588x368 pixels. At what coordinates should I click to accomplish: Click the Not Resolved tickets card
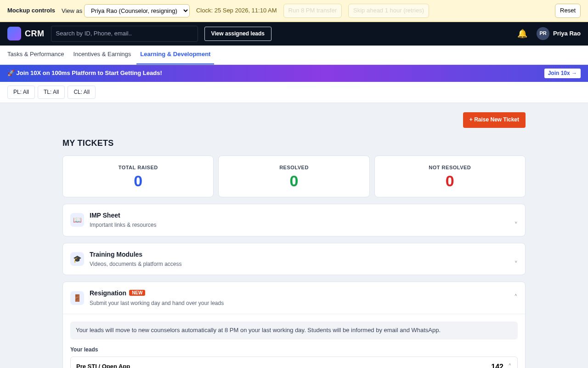click(x=450, y=177)
